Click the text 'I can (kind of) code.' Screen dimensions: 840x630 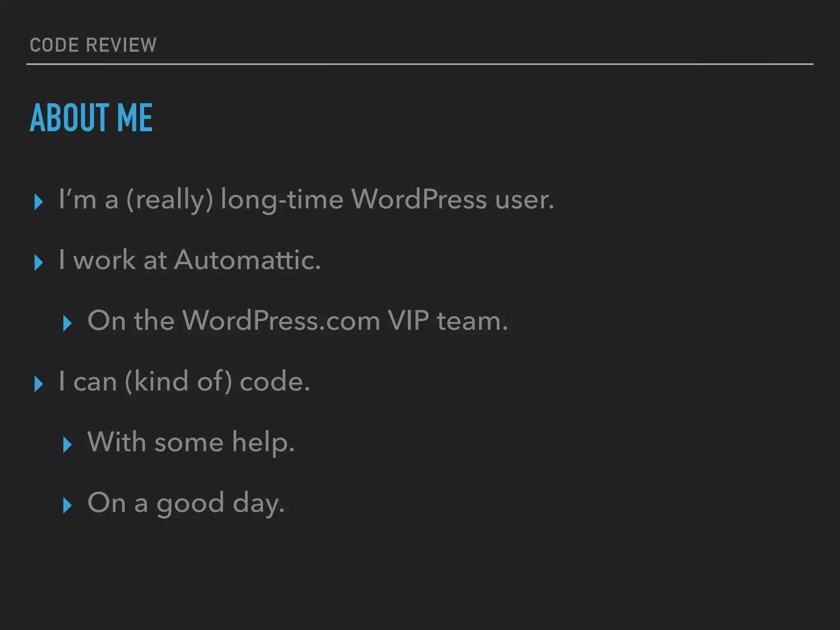click(184, 381)
